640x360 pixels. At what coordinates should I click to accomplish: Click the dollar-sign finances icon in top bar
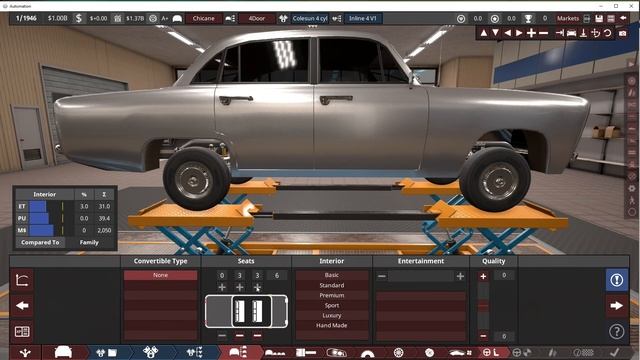79,18
